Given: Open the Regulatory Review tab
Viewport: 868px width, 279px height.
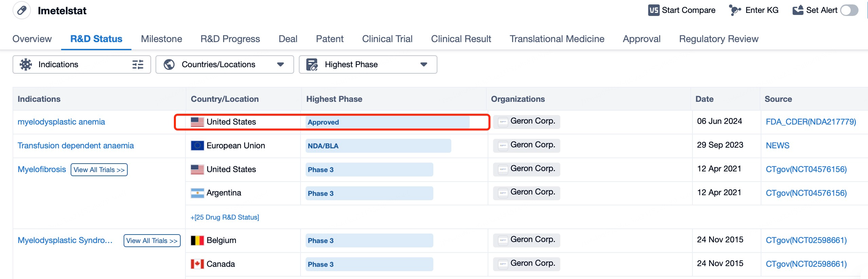Looking at the screenshot, I should pyautogui.click(x=719, y=39).
